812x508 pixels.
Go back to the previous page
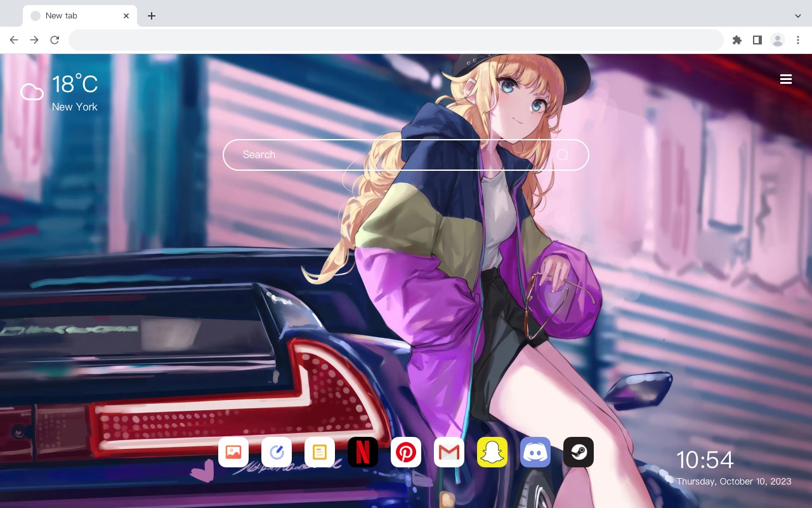coord(14,40)
